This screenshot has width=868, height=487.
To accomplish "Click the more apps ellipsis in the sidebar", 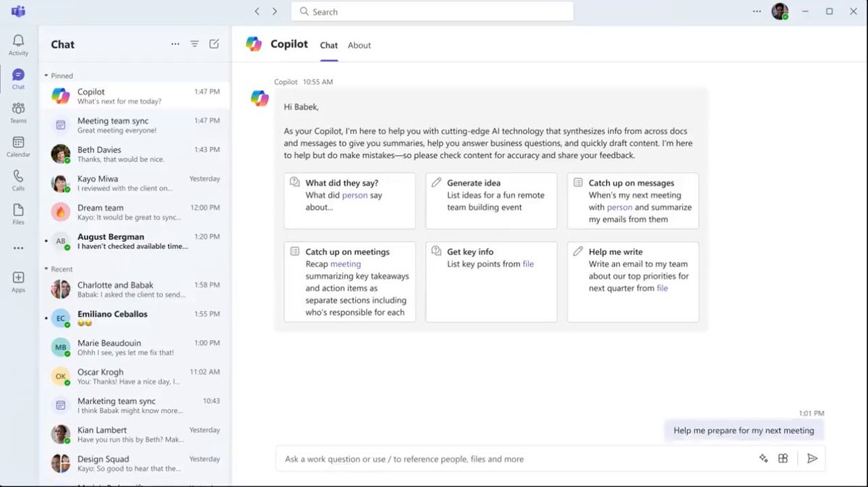I will pyautogui.click(x=18, y=248).
